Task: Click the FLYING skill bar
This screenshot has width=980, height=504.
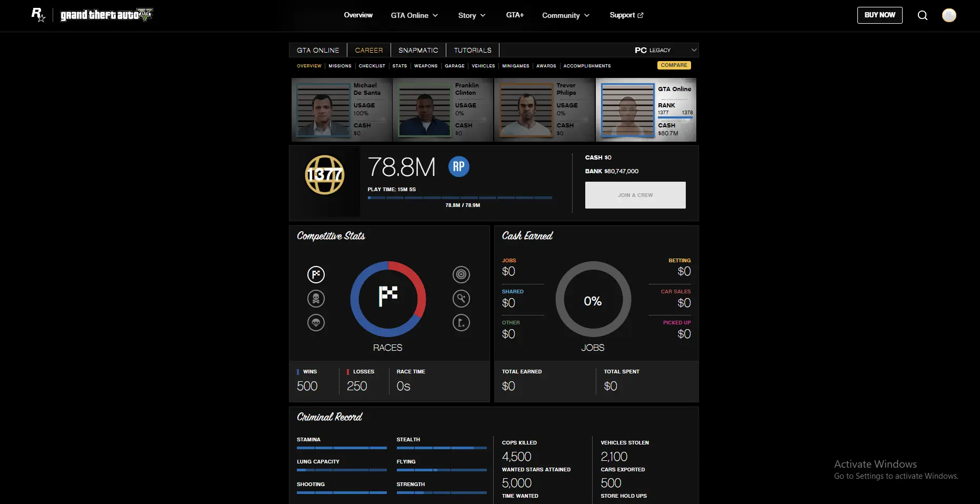Action: pos(442,470)
